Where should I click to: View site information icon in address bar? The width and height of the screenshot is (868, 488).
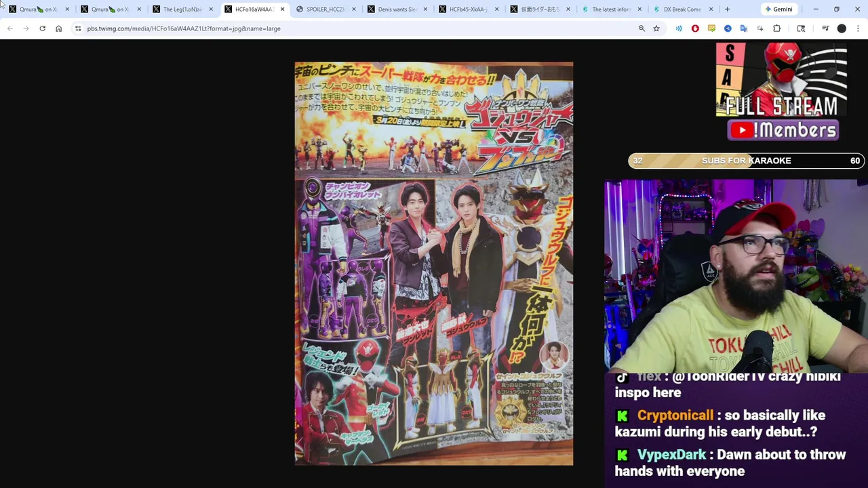tap(78, 28)
